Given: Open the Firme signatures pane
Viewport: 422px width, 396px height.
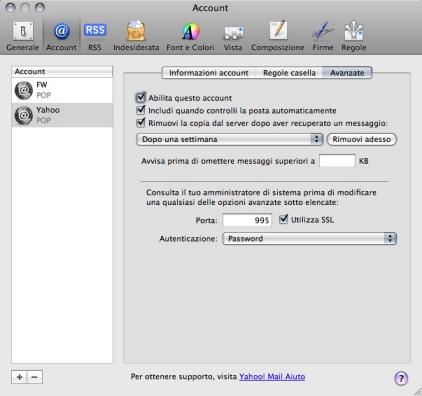Looking at the screenshot, I should point(323,36).
